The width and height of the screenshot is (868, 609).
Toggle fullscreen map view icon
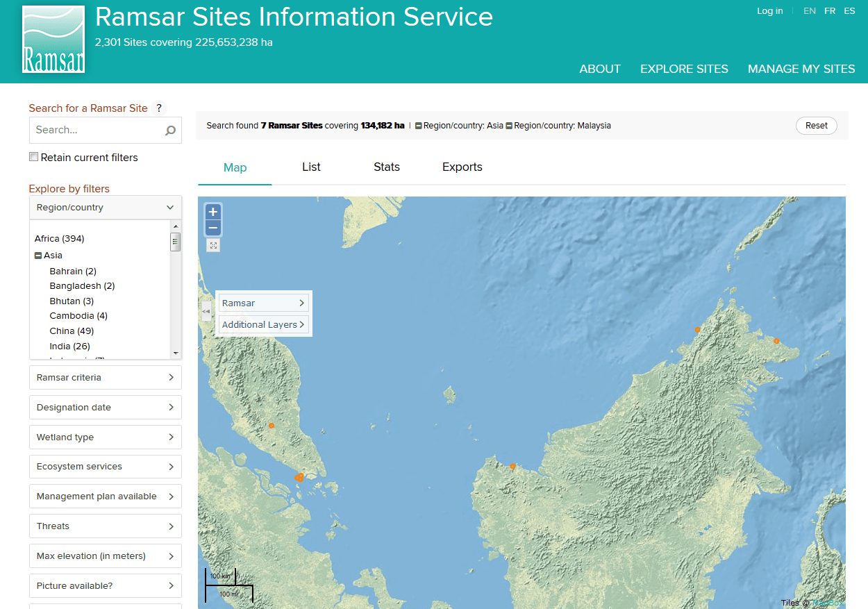pyautogui.click(x=213, y=245)
